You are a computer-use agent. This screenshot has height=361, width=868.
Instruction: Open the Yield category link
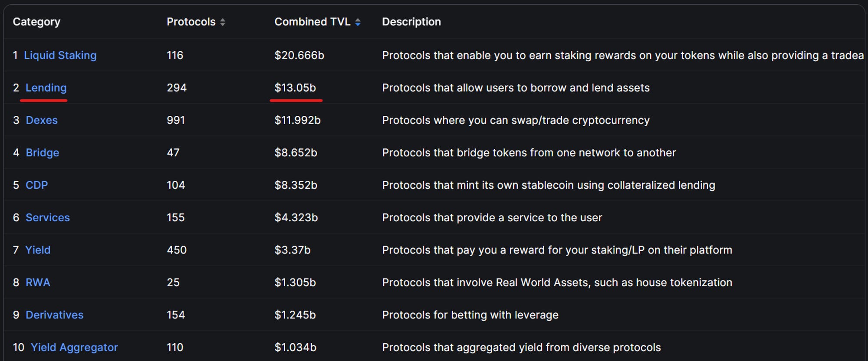tap(38, 250)
